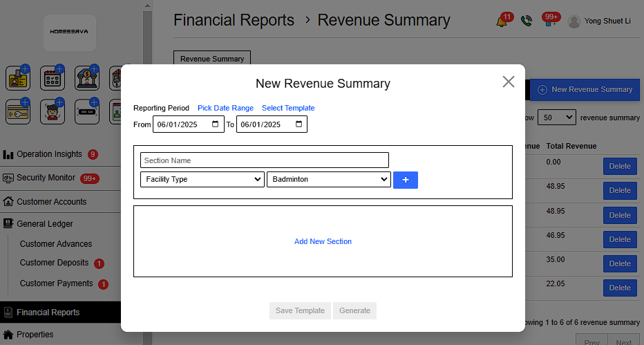The image size is (644, 345).
Task: Click the bank payment shortcut icon
Action: [x=86, y=78]
